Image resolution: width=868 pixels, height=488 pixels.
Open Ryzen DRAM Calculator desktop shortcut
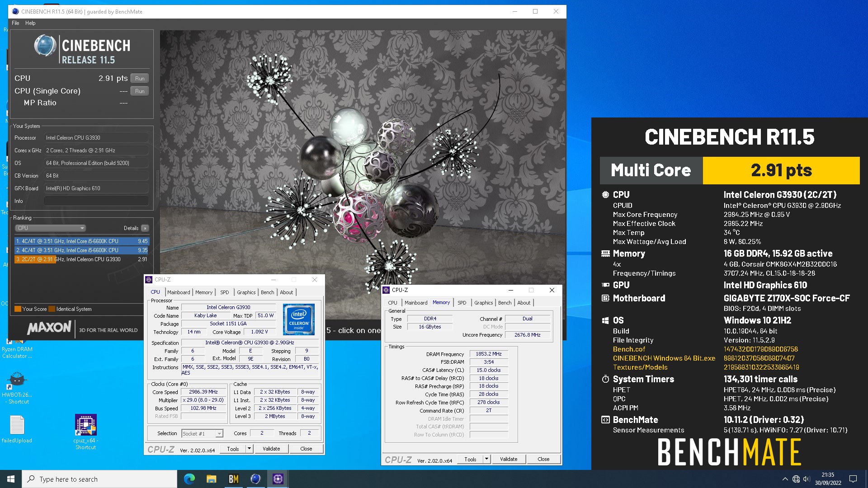click(x=17, y=349)
